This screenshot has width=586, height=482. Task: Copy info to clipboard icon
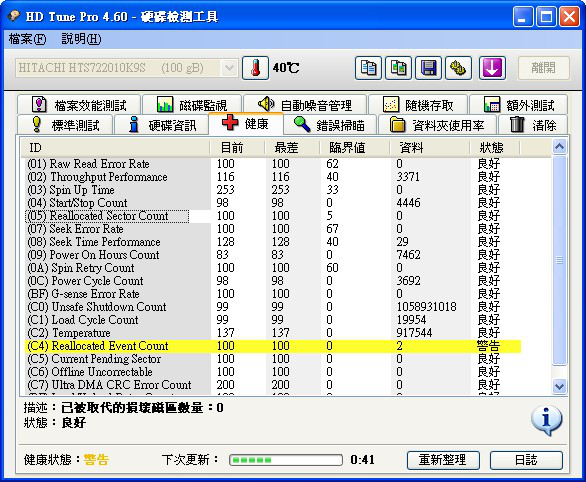tap(368, 68)
